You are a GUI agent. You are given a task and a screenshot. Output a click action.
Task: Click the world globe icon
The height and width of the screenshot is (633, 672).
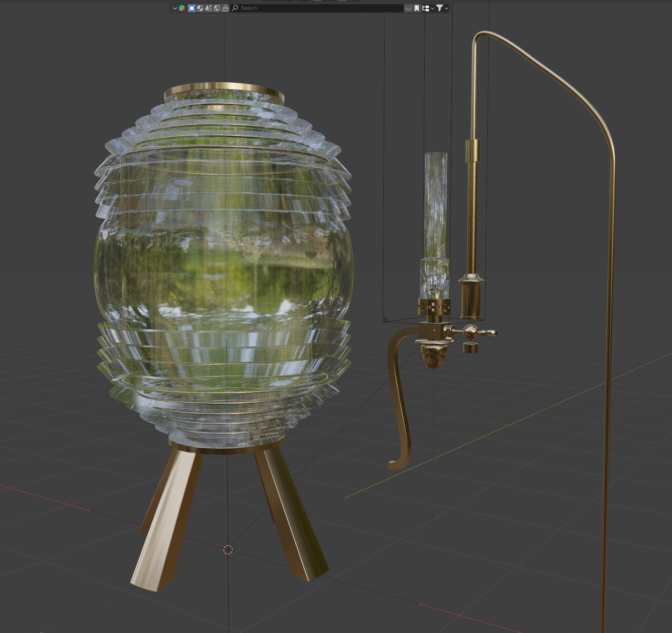217,8
